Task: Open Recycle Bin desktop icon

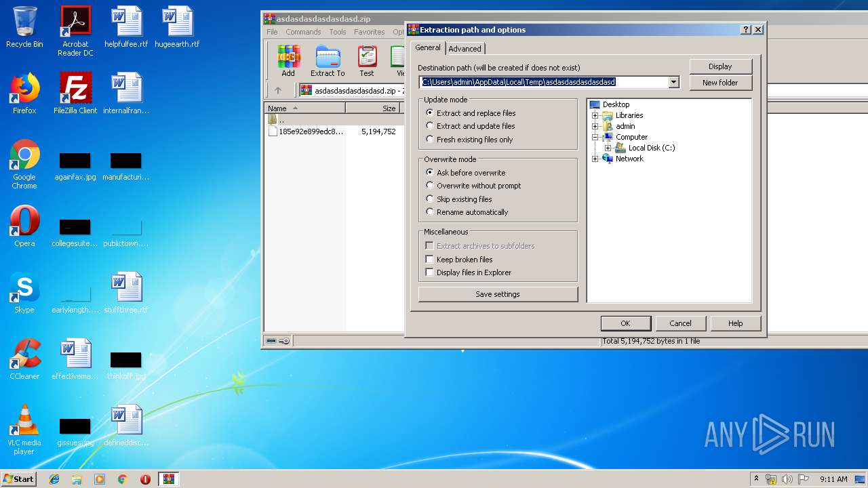Action: tap(24, 27)
